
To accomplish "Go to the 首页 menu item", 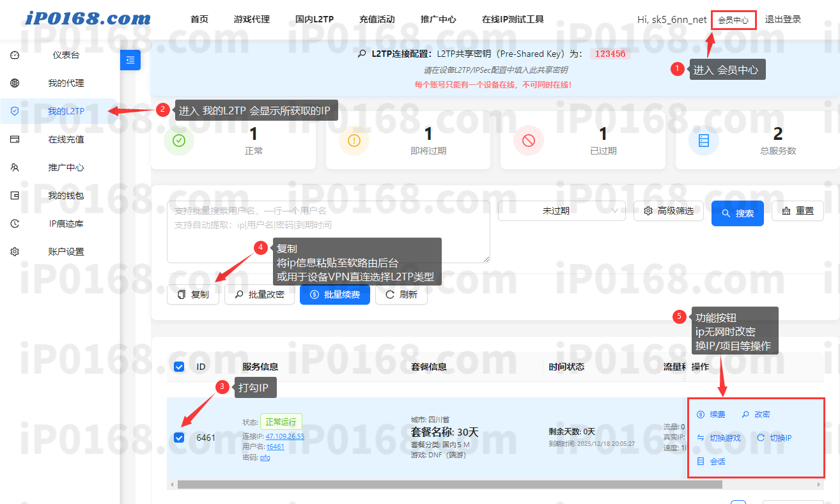I will click(x=199, y=19).
